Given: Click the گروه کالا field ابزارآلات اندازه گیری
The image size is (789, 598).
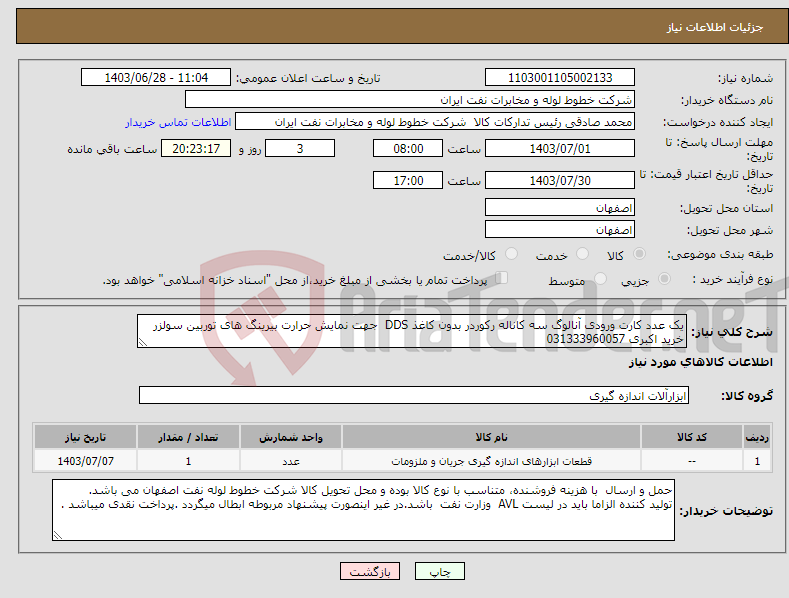Looking at the screenshot, I should pyautogui.click(x=414, y=396).
